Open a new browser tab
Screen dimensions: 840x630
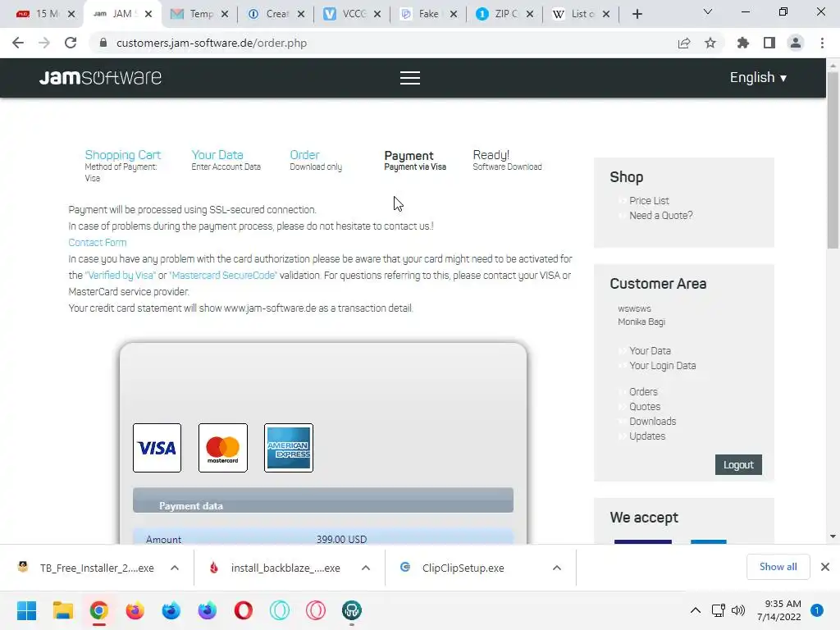(x=637, y=14)
